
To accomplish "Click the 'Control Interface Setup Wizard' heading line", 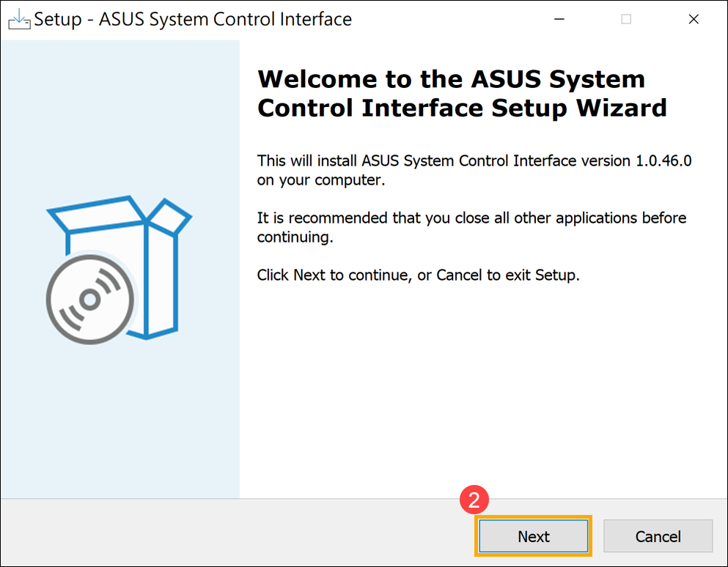I will [x=462, y=108].
